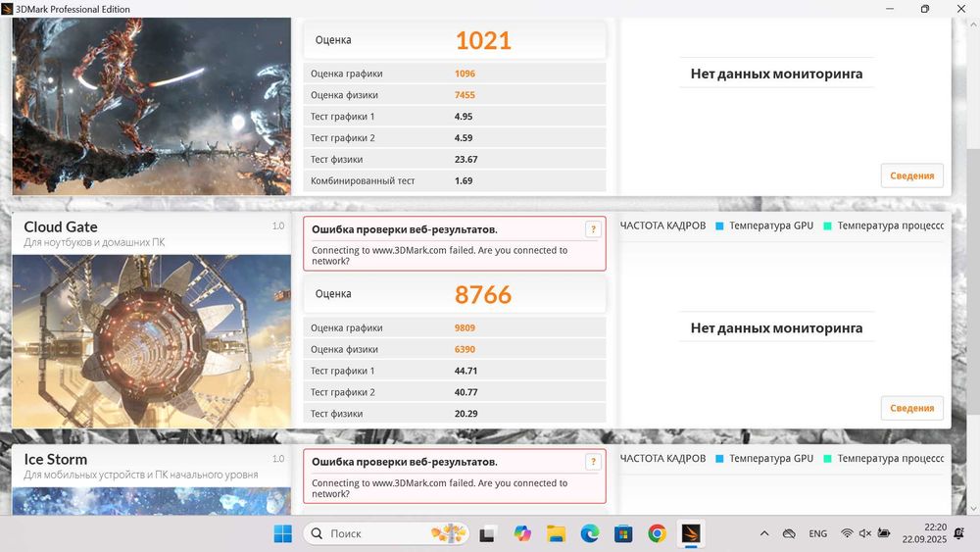The height and width of the screenshot is (552, 980).
Task: Click Нет данных мониторинга in Cloud Gate panel
Action: [x=776, y=327]
